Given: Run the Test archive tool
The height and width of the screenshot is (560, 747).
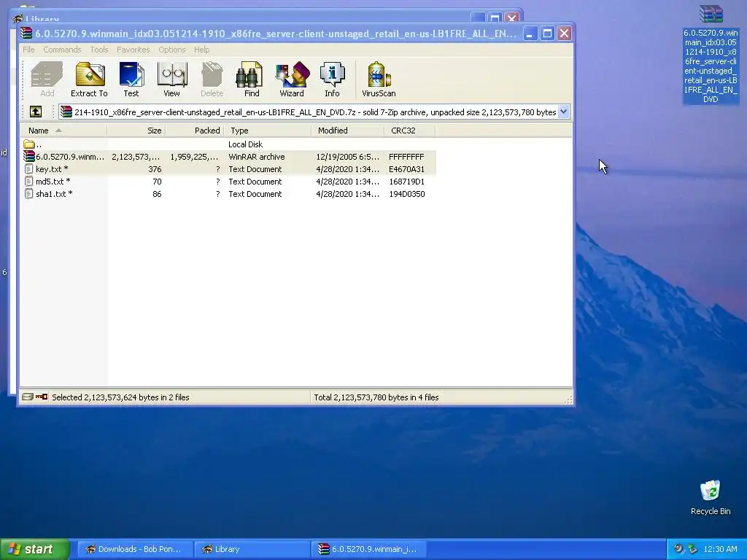Looking at the screenshot, I should click(x=131, y=79).
